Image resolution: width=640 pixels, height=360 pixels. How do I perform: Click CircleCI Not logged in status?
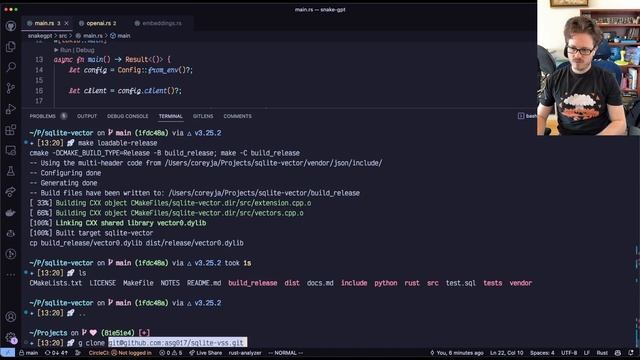click(x=120, y=353)
